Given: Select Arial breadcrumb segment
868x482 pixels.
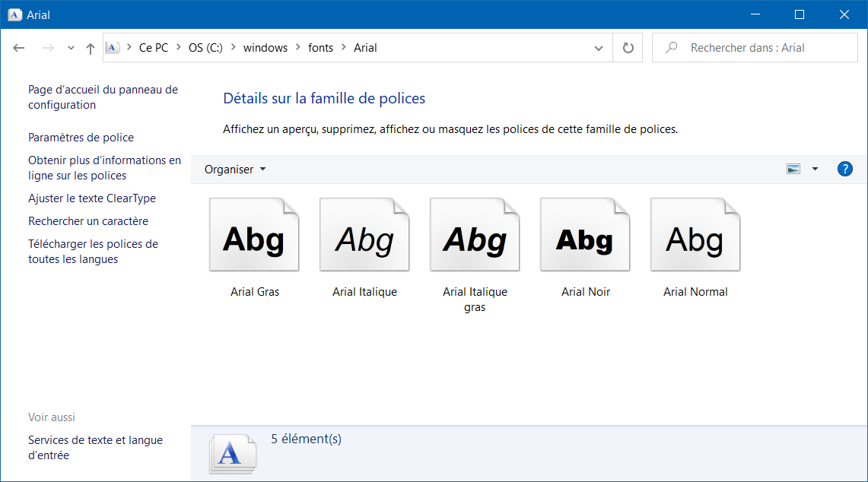Looking at the screenshot, I should point(365,48).
